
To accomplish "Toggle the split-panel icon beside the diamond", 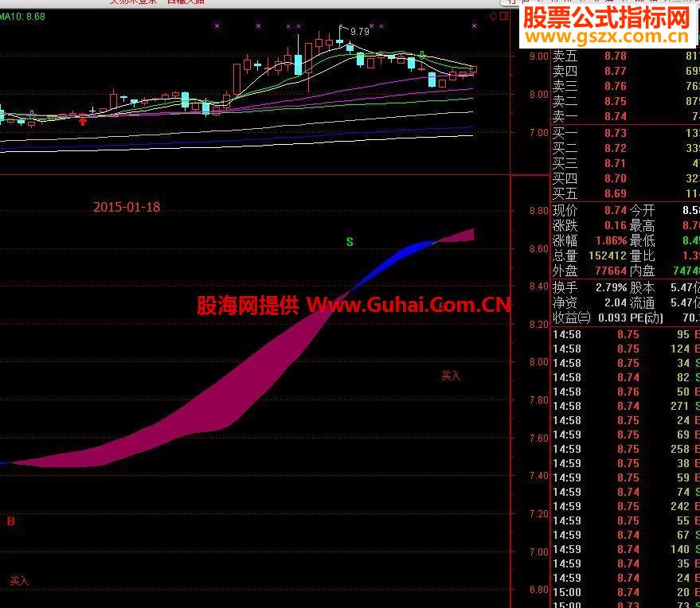I will click(504, 17).
